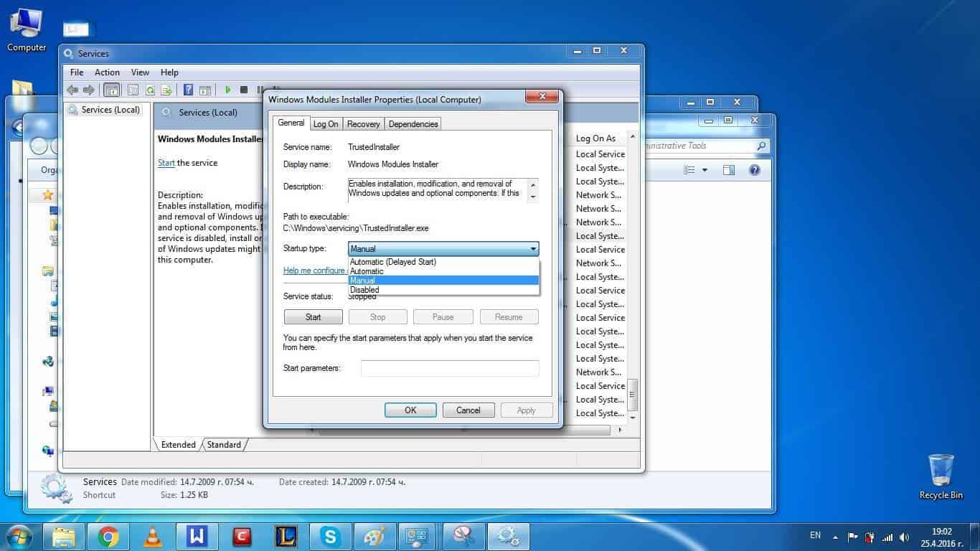This screenshot has height=551, width=980.
Task: Expand the Explorer view options dropdown arrow
Action: pos(705,170)
